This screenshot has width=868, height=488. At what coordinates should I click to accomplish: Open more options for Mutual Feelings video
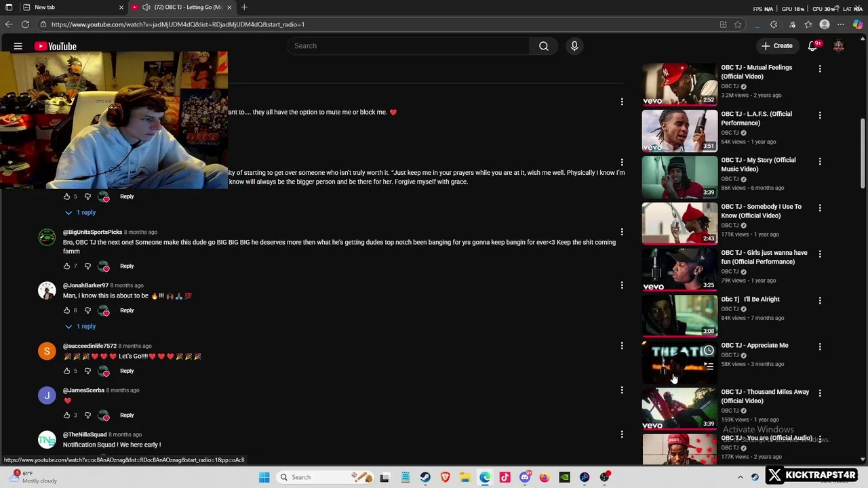820,69
